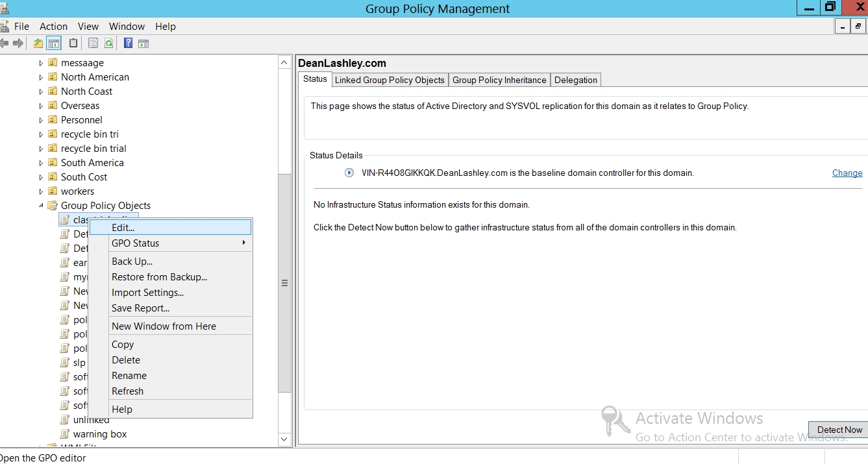Select the warning box GPO label
The width and height of the screenshot is (868, 464).
(100, 434)
